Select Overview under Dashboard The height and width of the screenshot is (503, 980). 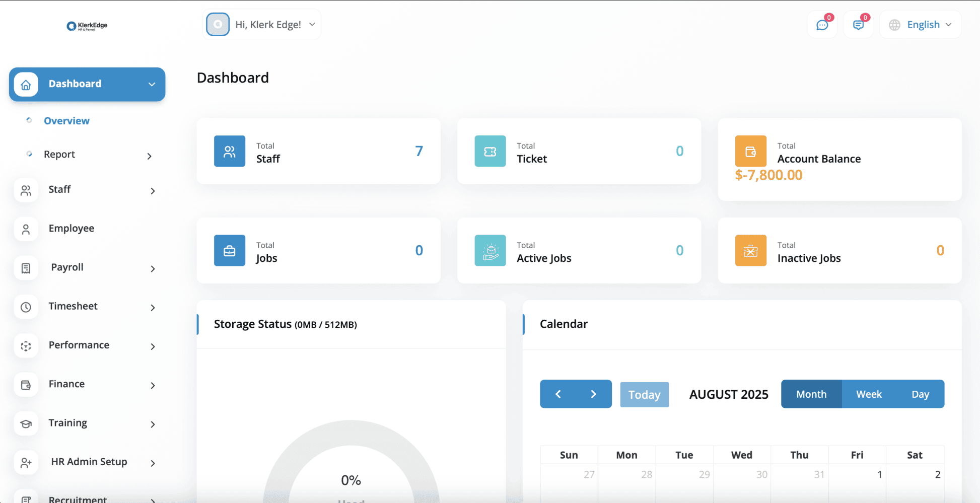pos(66,121)
